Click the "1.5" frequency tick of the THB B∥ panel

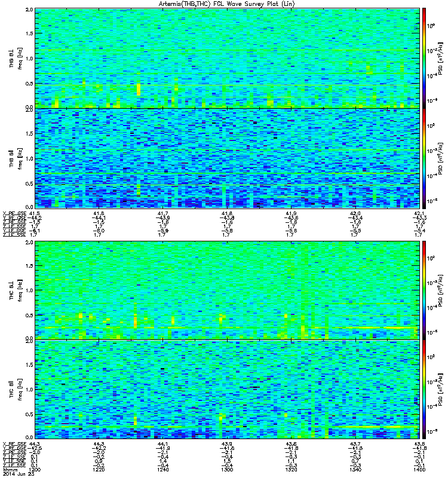29,134
